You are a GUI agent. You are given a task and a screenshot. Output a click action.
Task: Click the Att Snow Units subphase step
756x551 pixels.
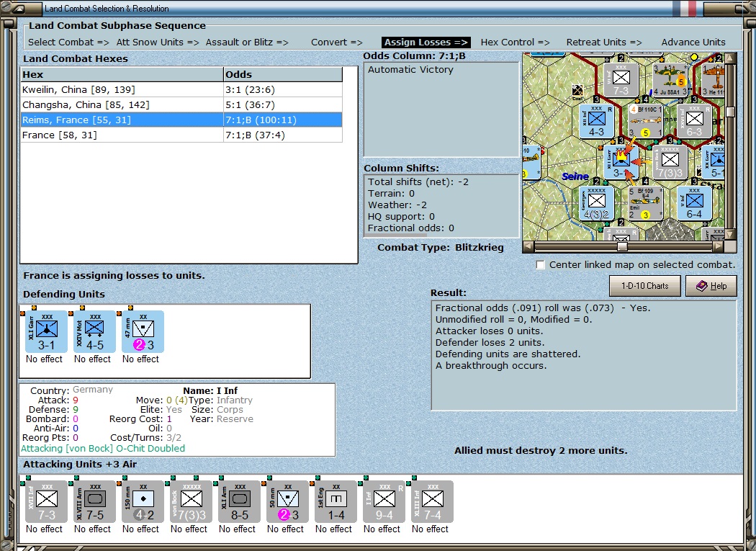tap(158, 42)
